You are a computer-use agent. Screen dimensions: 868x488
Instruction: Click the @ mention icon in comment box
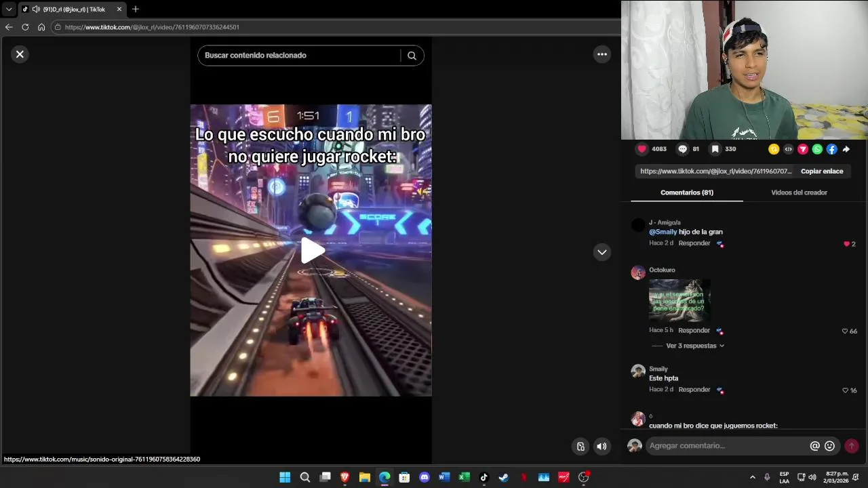[815, 446]
